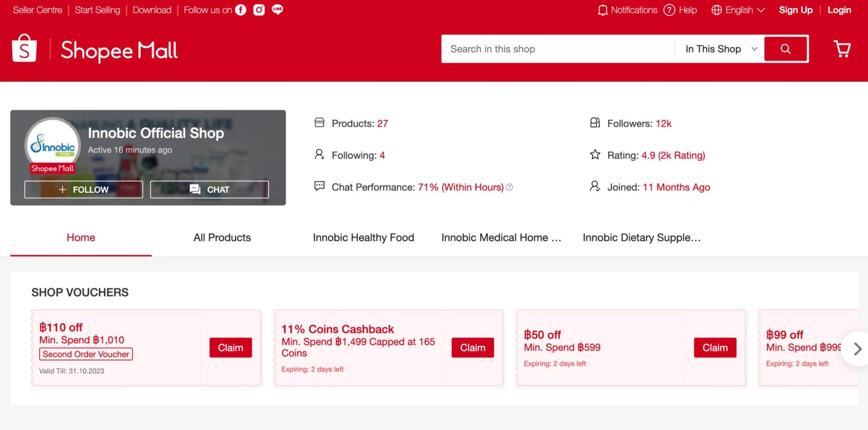Click the Joined person icon
This screenshot has width=868, height=430.
click(595, 186)
